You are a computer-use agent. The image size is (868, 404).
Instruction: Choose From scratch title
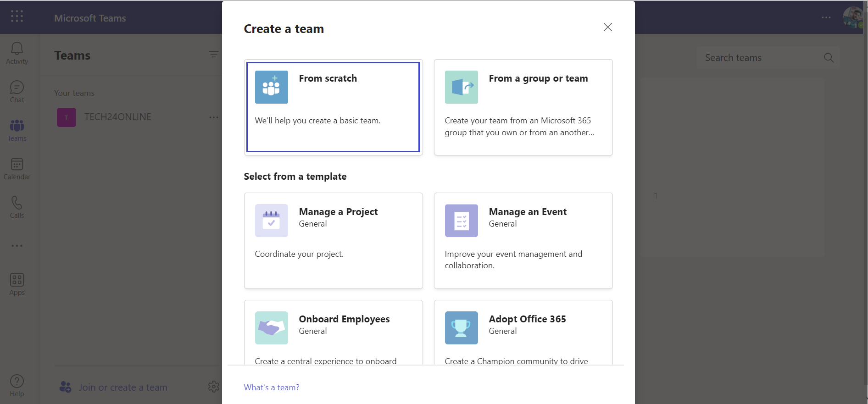328,78
